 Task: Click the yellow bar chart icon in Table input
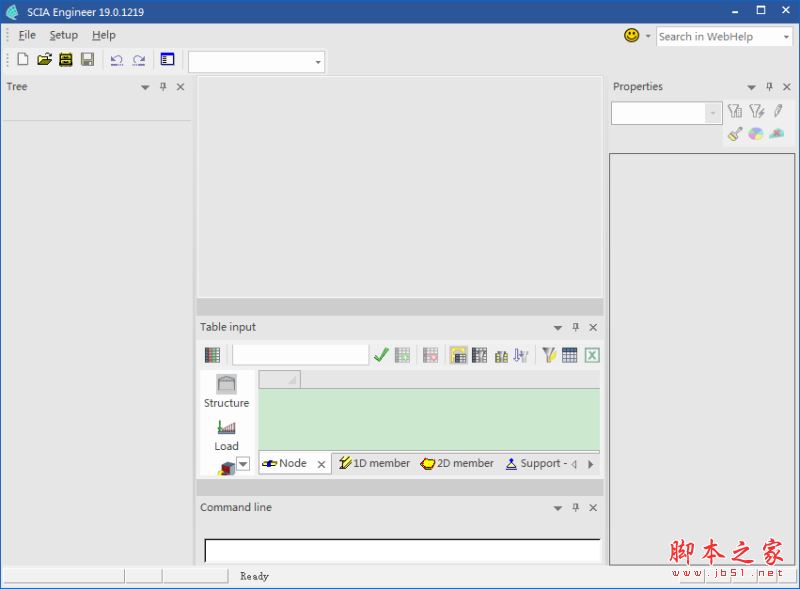[501, 356]
